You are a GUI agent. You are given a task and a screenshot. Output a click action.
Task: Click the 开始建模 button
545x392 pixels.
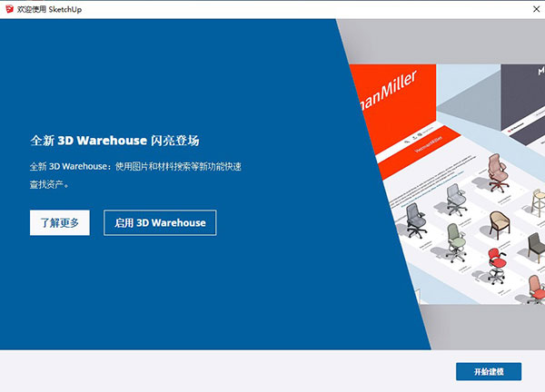489,371
